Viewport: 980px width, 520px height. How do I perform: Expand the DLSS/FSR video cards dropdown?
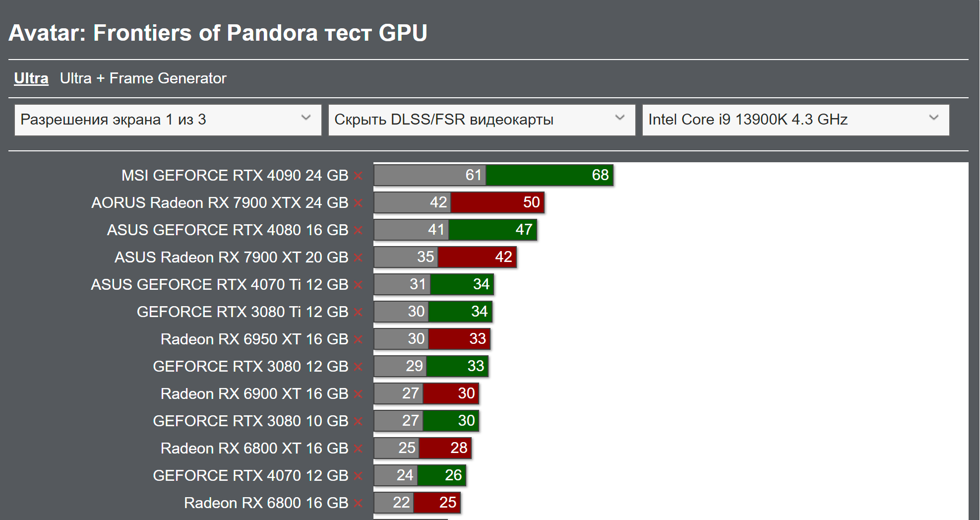tap(481, 120)
